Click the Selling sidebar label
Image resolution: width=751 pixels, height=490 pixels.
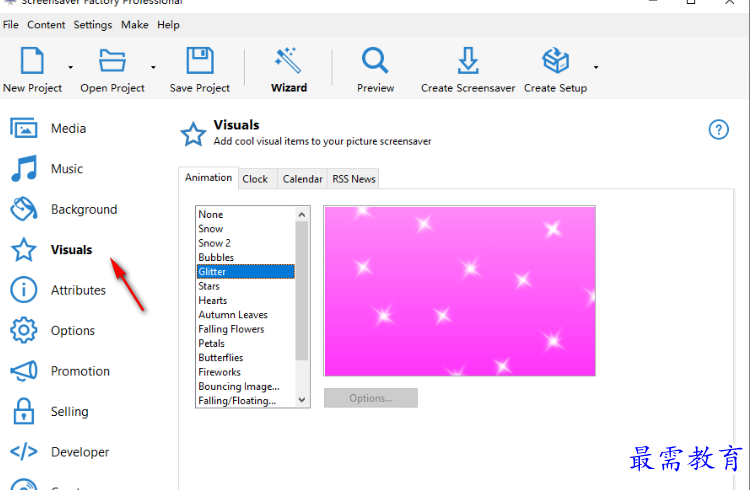(69, 412)
